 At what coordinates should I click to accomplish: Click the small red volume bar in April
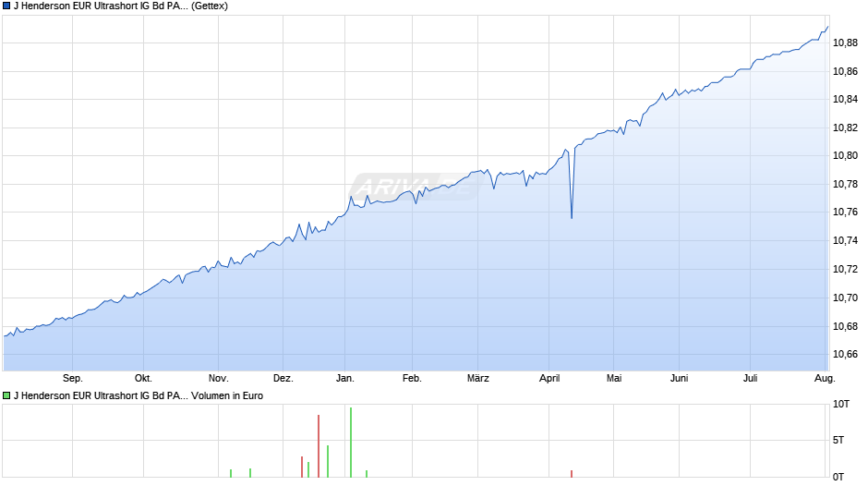572,474
